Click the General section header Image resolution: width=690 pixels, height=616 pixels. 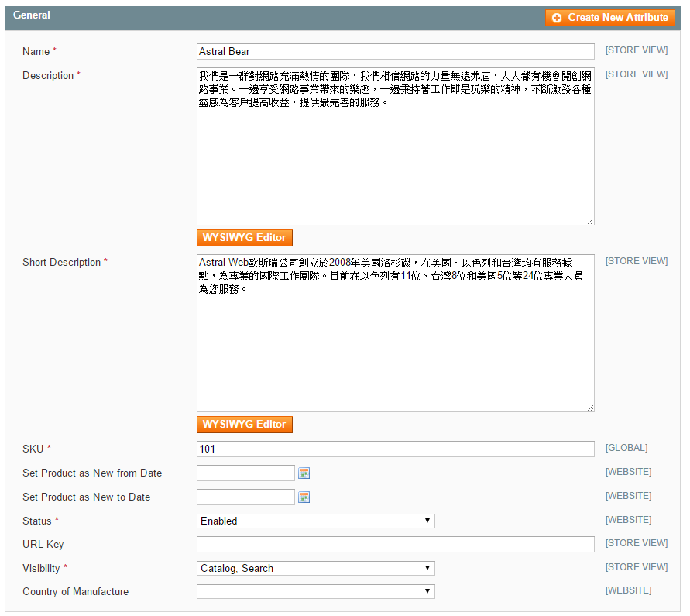tap(33, 15)
